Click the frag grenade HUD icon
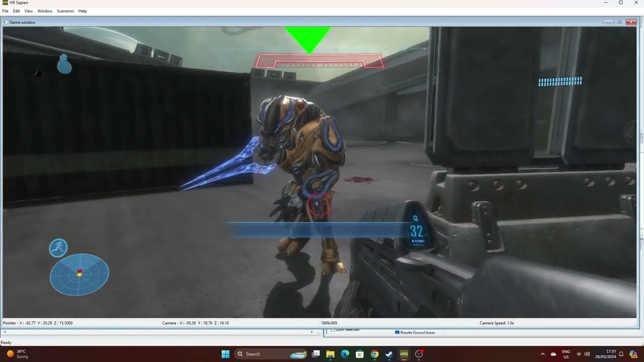Image resolution: width=644 pixels, height=362 pixels. tap(64, 64)
